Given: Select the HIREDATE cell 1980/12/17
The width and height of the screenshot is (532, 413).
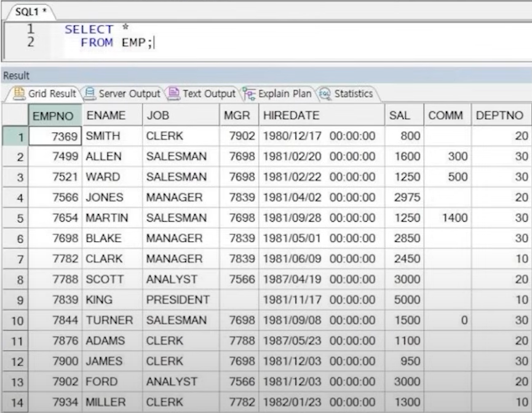Looking at the screenshot, I should [x=322, y=136].
